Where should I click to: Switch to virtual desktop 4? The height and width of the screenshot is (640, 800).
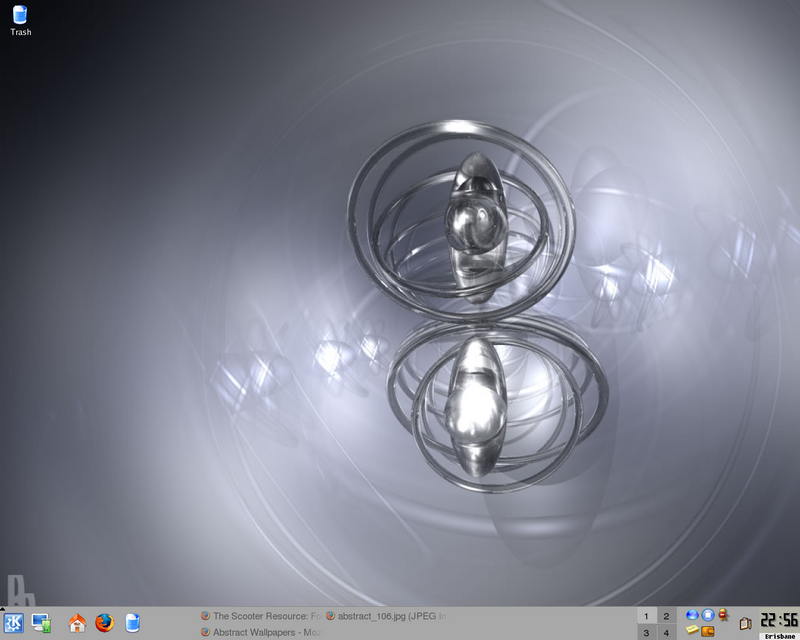coord(668,631)
